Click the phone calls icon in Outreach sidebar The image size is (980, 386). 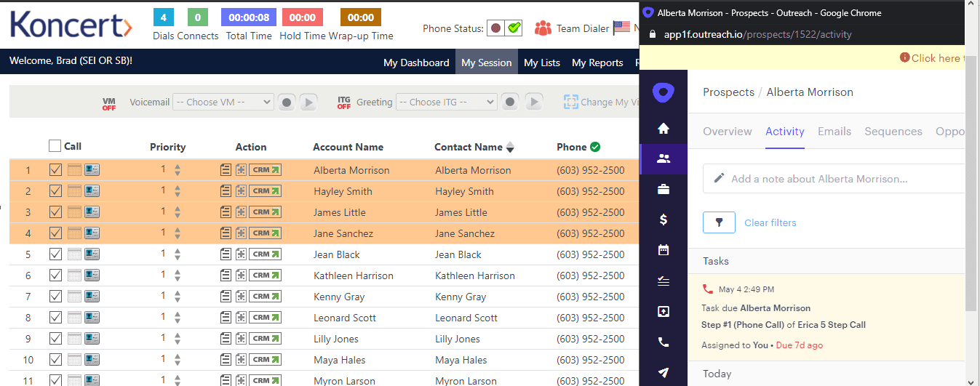[x=663, y=342]
